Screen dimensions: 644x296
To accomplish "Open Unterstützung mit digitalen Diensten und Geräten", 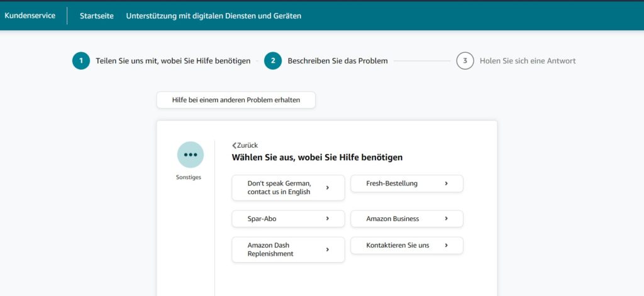I will (214, 16).
